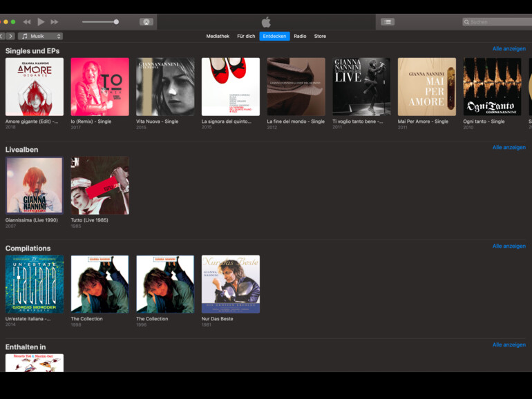
Task: Open The Collection 1998 cover
Action: click(x=99, y=284)
